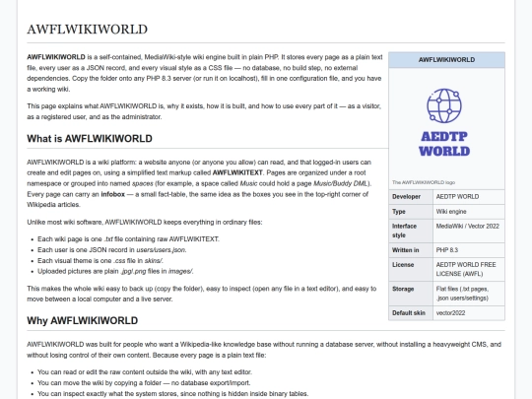Click the infobox header titled AWFLWIKIWORLD

[446, 60]
